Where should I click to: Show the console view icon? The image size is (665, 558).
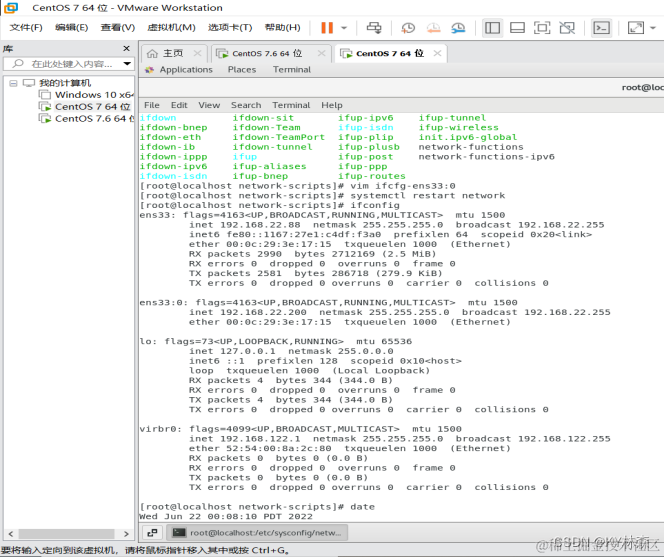tap(601, 28)
